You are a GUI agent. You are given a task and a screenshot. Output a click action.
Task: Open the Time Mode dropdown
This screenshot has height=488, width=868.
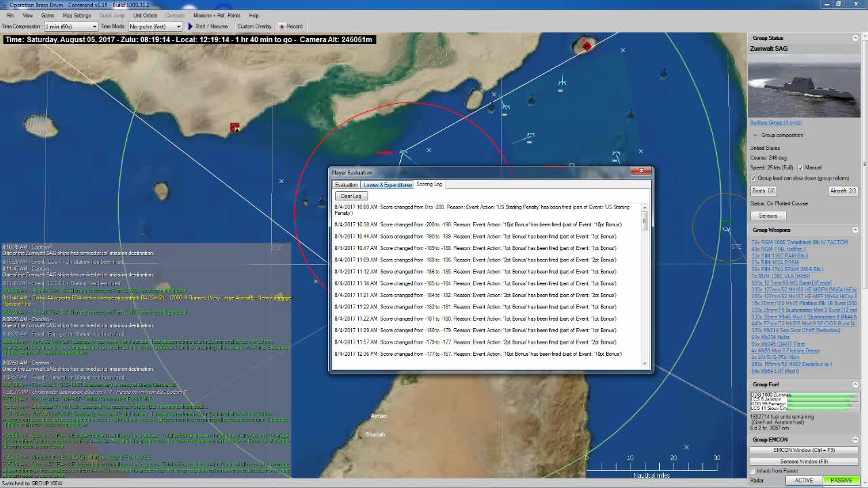(155, 26)
